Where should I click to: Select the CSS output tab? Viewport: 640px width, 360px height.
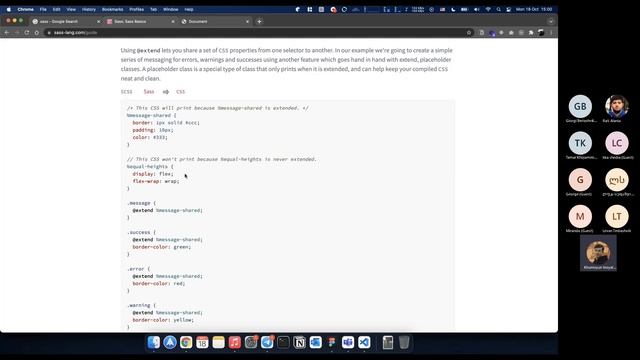click(180, 91)
